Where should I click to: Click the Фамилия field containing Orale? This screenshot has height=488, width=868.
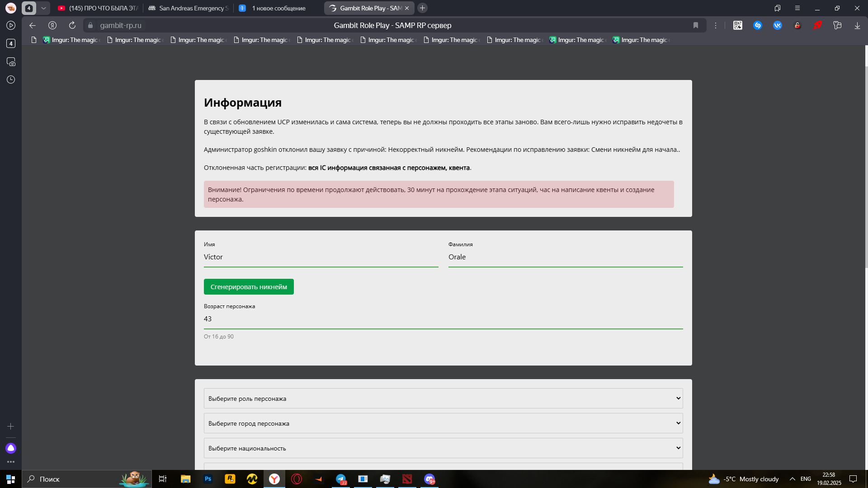pos(565,257)
